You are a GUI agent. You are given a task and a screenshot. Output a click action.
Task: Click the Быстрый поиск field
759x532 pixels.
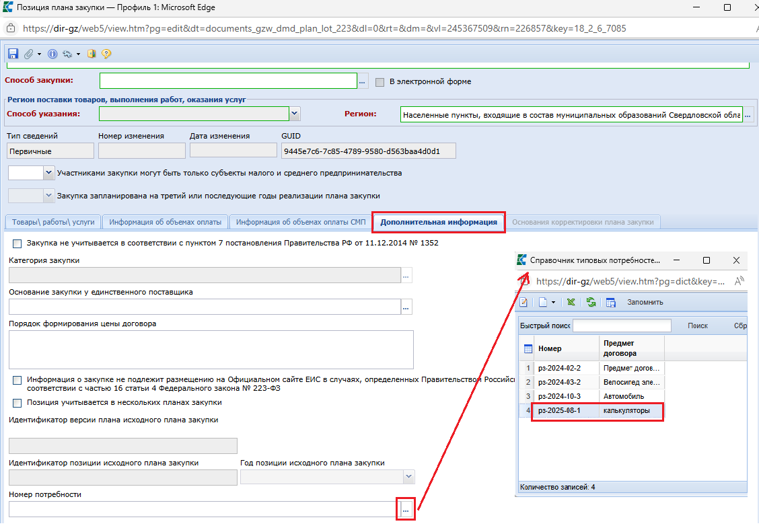click(622, 326)
